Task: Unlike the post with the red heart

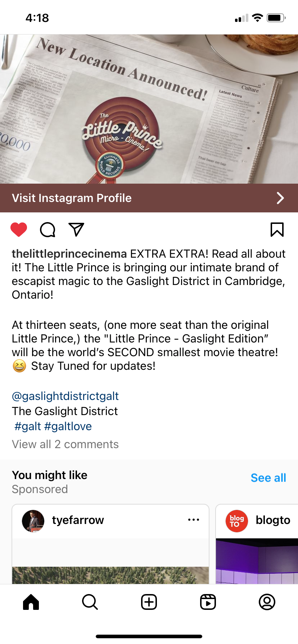Action: 19,230
